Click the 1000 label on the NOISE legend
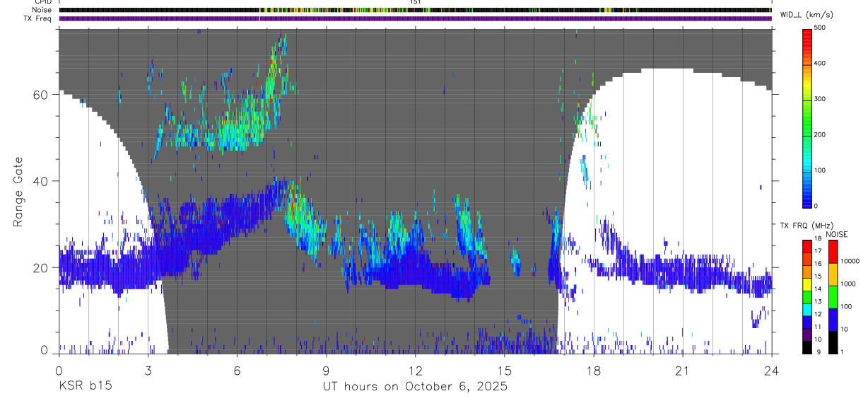The image size is (868, 401). tap(848, 284)
